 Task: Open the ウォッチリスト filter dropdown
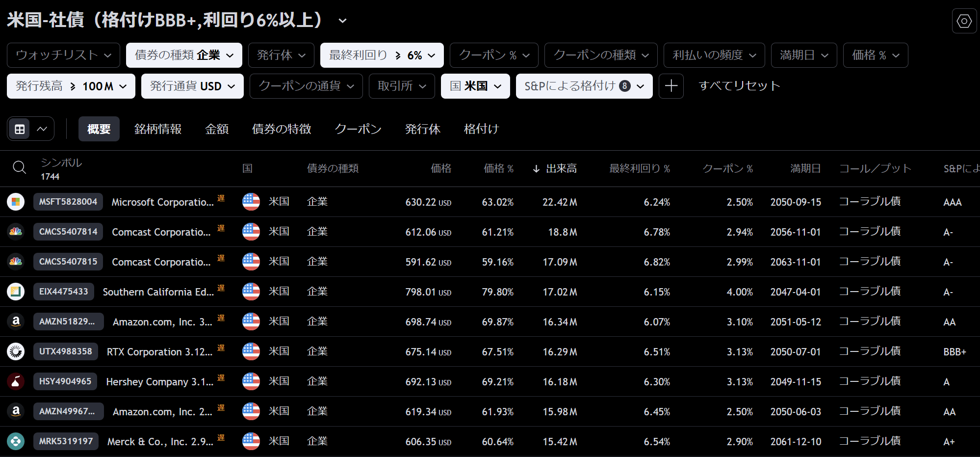click(63, 55)
